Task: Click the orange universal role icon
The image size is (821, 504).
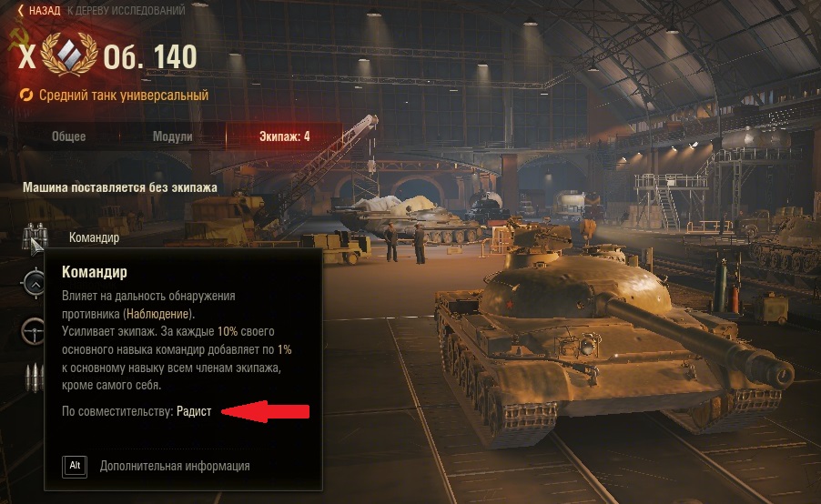Action: 26,96
